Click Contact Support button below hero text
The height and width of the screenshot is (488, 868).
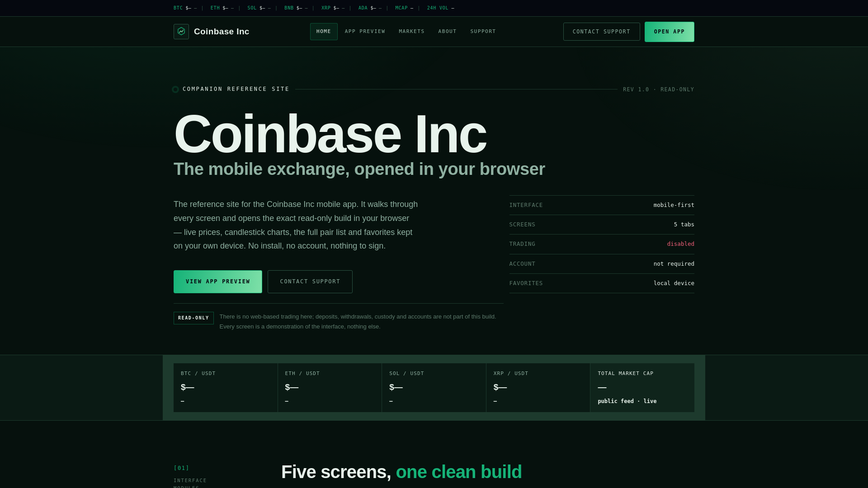coord(310,282)
